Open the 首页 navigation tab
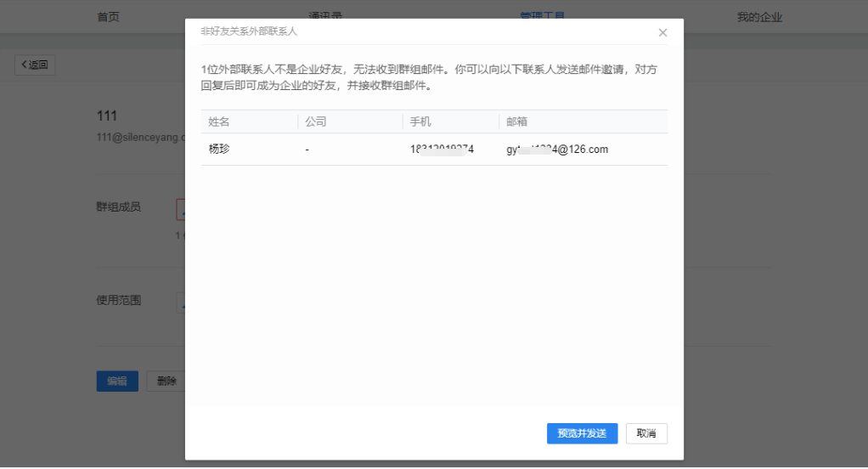Viewport: 868px width, 469px height. (108, 16)
